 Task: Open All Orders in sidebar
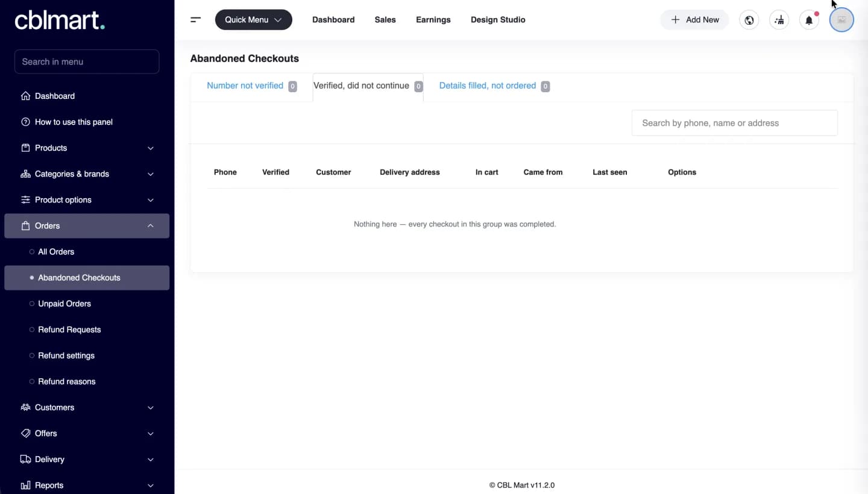pyautogui.click(x=87, y=252)
